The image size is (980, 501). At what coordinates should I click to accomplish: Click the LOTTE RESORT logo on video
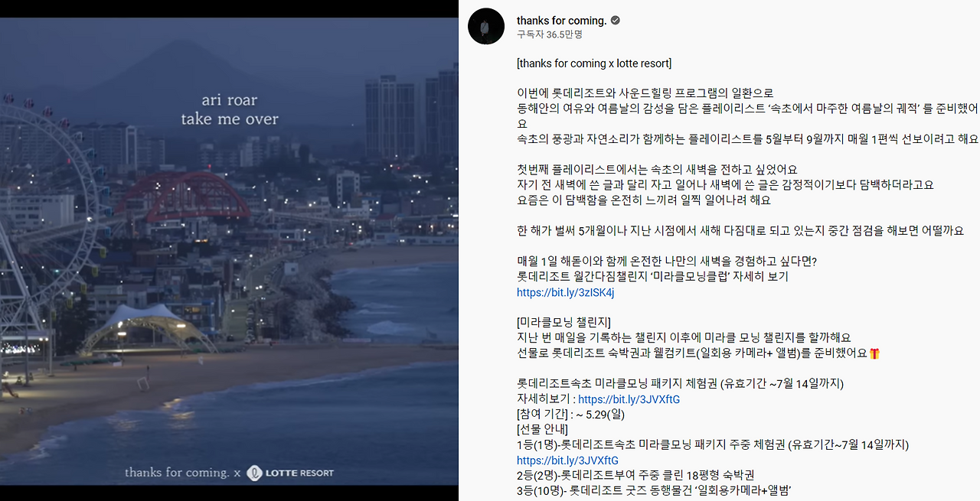pos(290,473)
